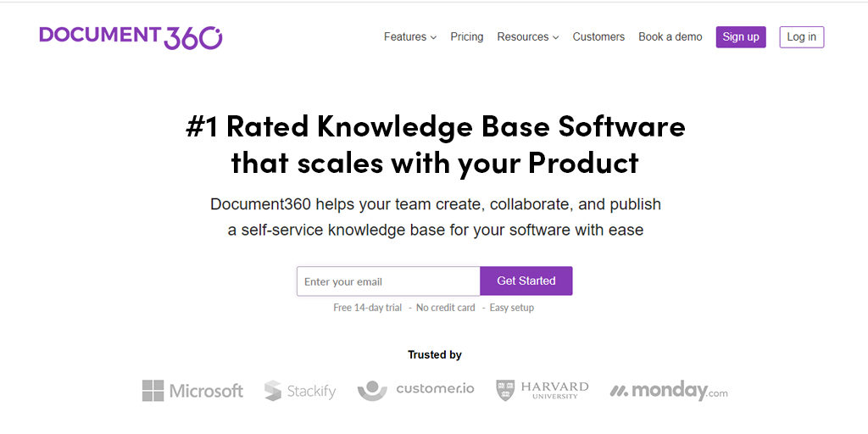The image size is (868, 434).
Task: Click the customer.io logo
Action: [415, 390]
